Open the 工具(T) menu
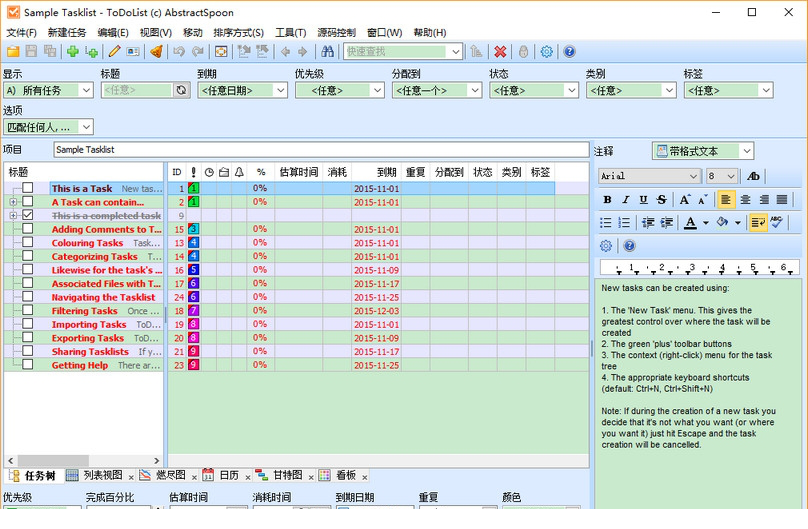 point(291,33)
